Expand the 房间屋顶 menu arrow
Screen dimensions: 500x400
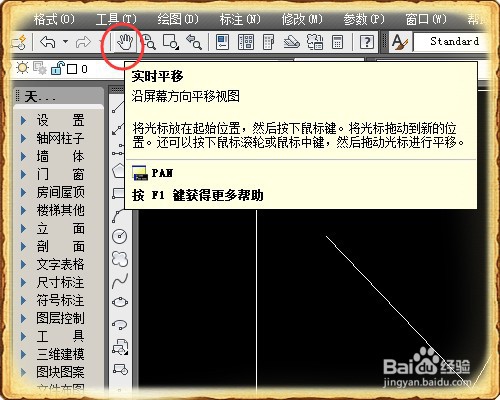coord(23,192)
